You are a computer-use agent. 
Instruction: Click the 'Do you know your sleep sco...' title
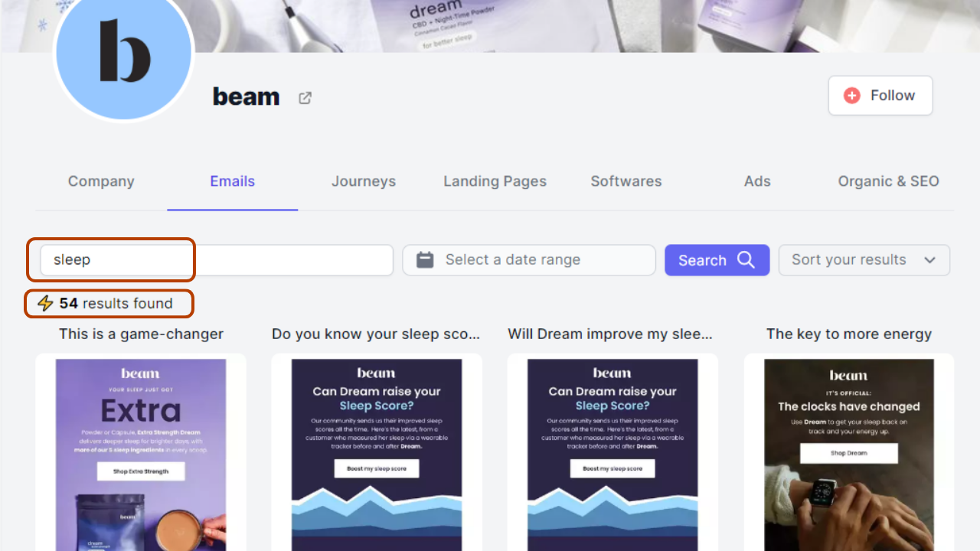[376, 334]
